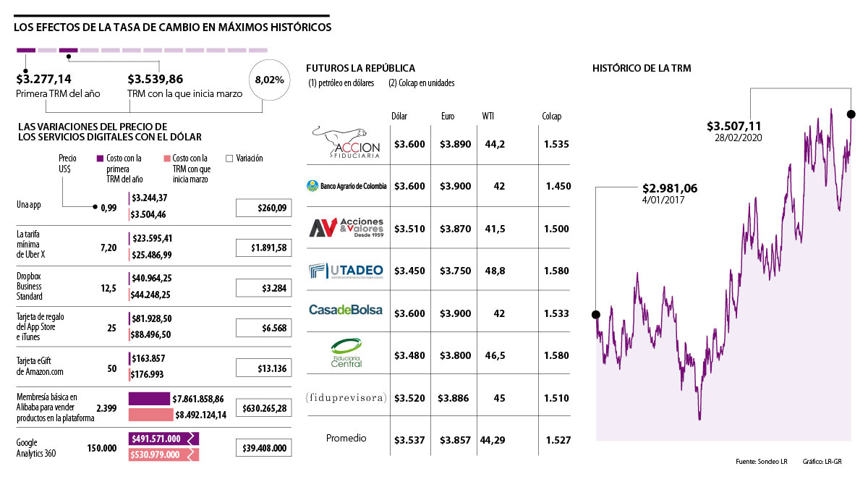Screen dimensions: 868x482
Task: Click the first purple segment of top bar
Action: 25,51
